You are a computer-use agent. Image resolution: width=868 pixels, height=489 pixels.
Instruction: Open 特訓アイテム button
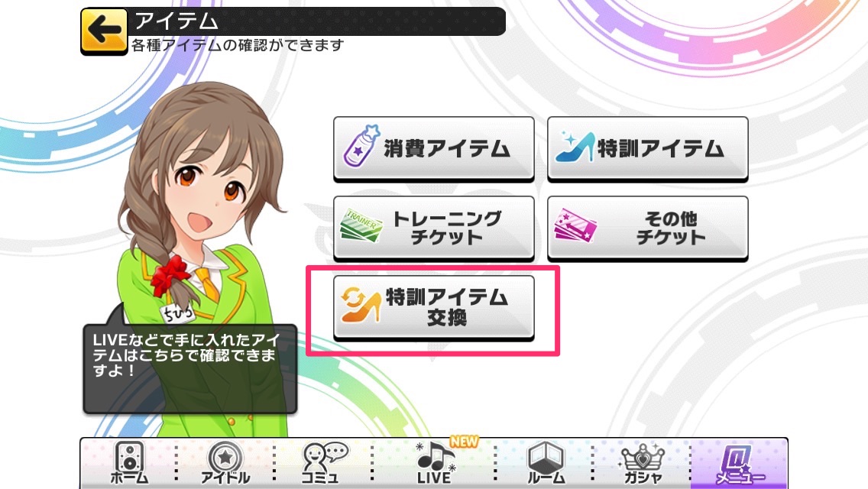648,148
